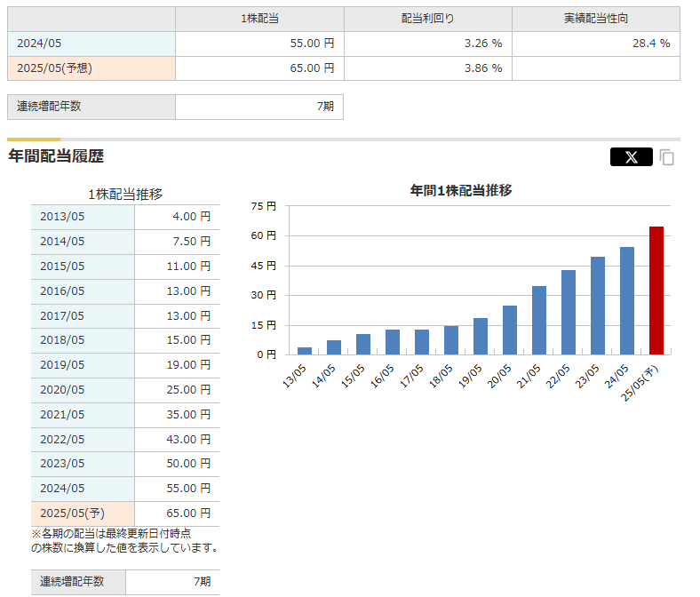Screen dimensions: 700x597
Task: Click the 実績配当性向 column header
Action: tap(595, 19)
